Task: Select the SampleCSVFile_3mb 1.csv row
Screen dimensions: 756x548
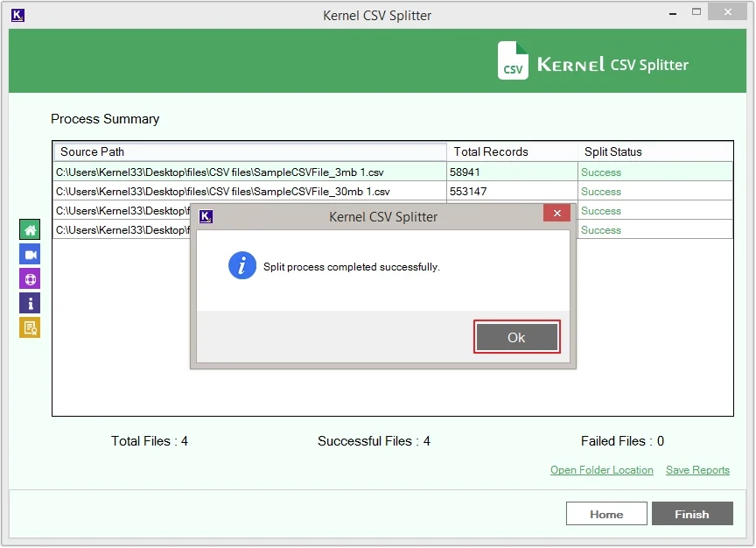Action: (x=248, y=172)
